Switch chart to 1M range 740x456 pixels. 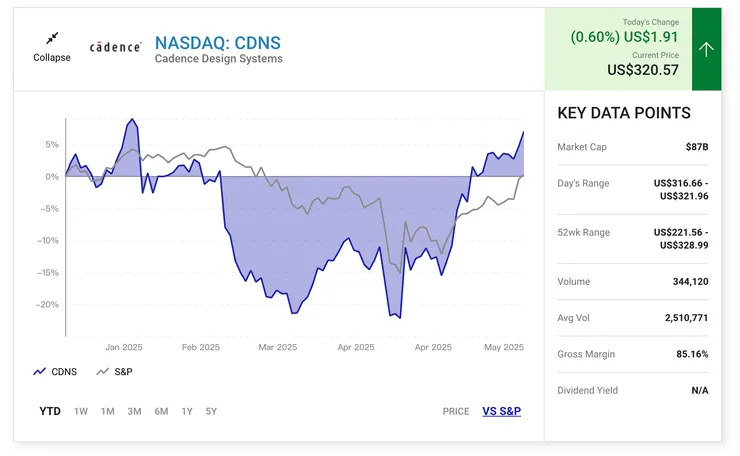point(107,411)
